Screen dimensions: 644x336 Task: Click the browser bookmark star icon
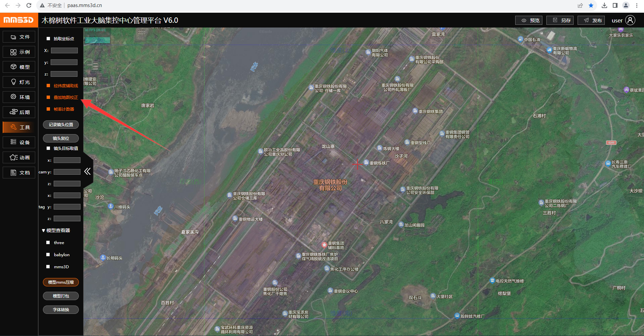[591, 5]
